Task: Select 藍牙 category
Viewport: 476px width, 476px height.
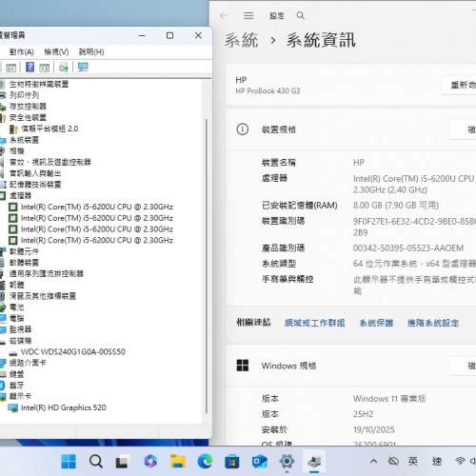Action: coord(16,386)
